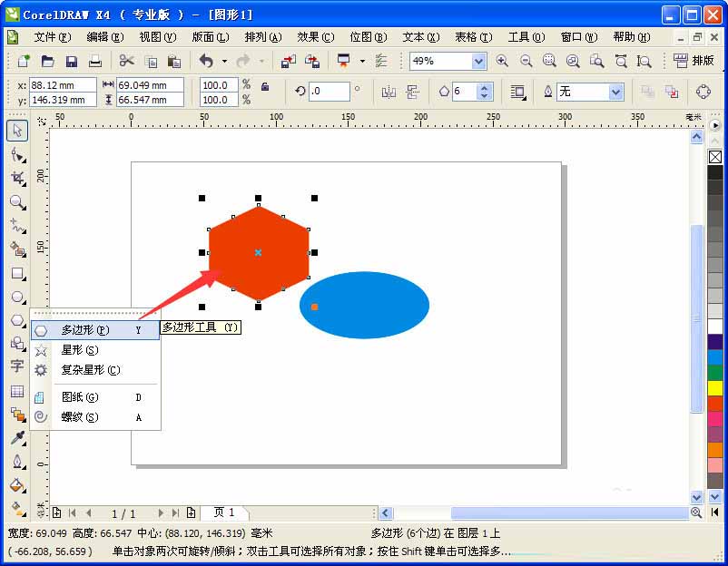Image resolution: width=728 pixels, height=566 pixels.
Task: Open the 效果(C) menu
Action: pyautogui.click(x=316, y=36)
